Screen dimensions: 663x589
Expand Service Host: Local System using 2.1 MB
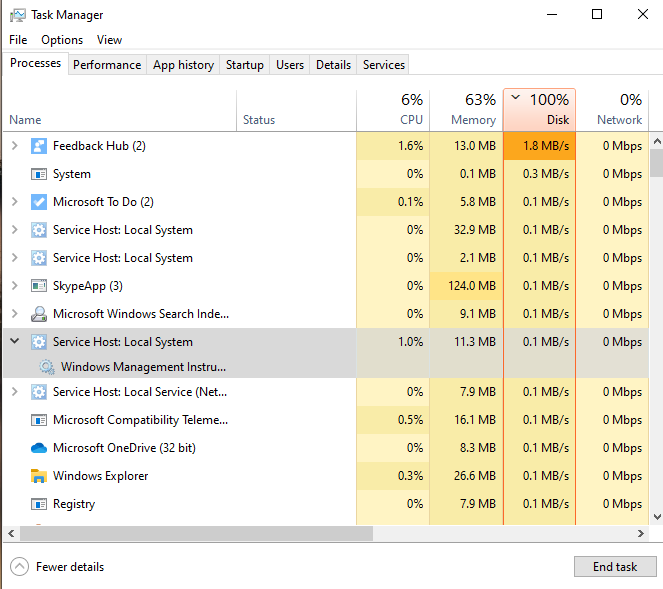[15, 258]
